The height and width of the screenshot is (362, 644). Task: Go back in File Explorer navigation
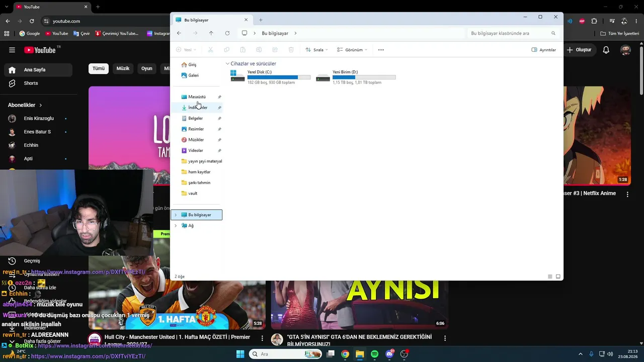point(179,33)
